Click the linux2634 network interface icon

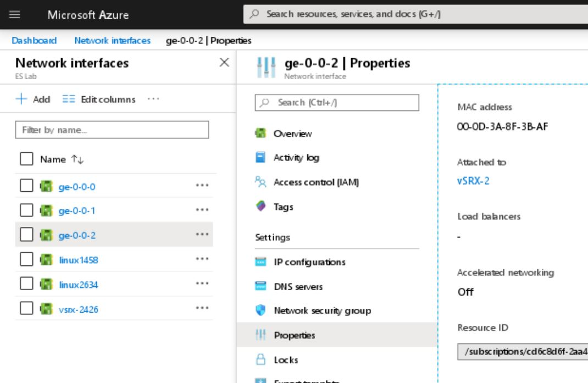(x=46, y=284)
